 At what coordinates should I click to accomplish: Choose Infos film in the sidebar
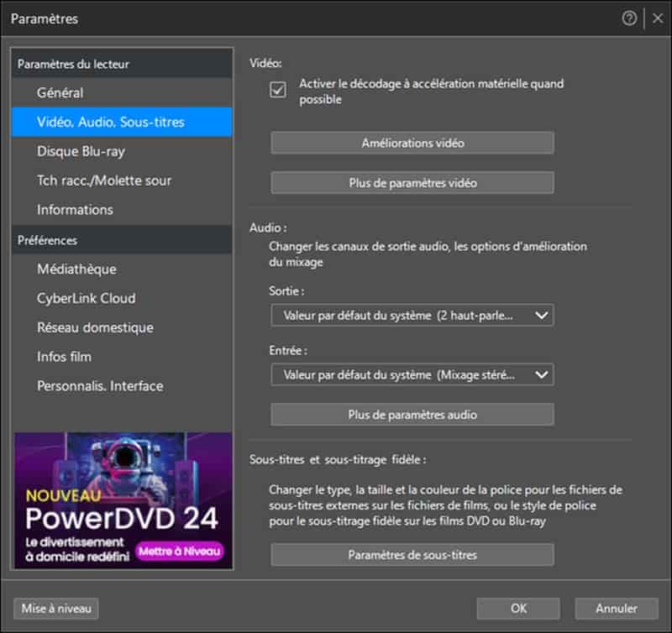64,357
